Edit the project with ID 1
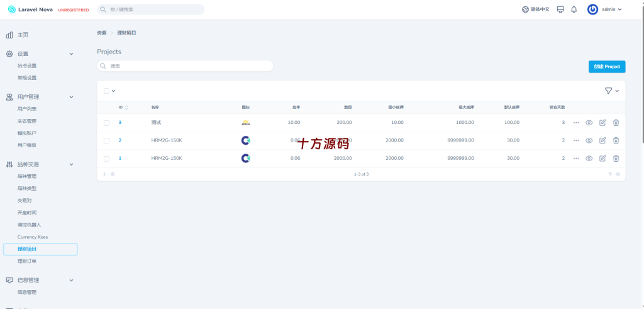The width and height of the screenshot is (644, 309). click(x=602, y=158)
